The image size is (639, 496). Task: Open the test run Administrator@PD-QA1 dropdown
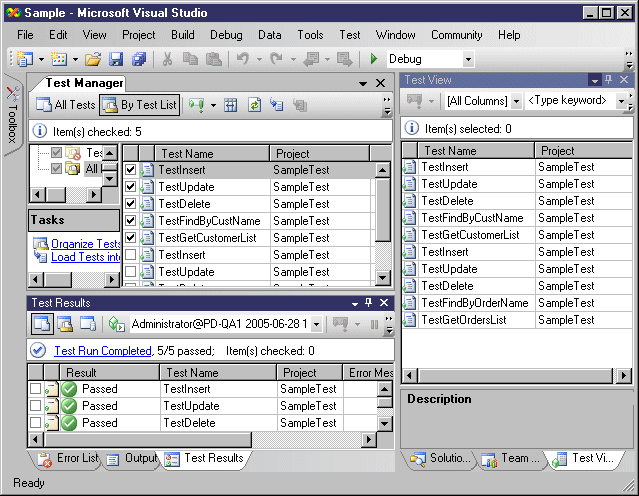coord(316,324)
